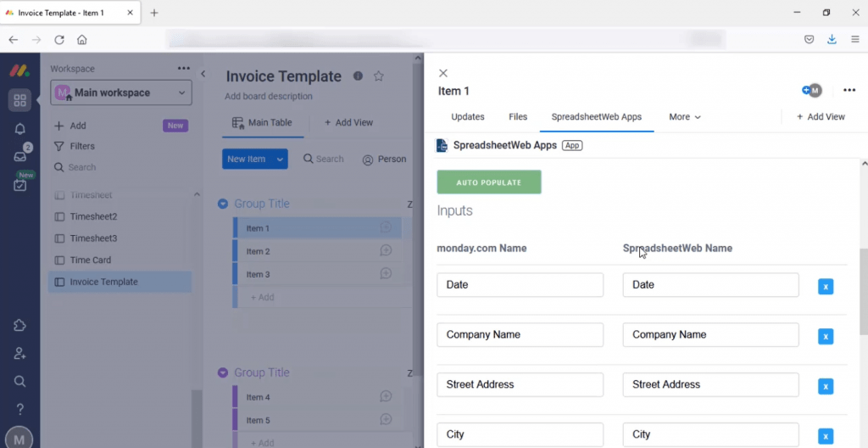Image resolution: width=868 pixels, height=448 pixels.
Task: Open the workspaces grid icon in sidebar
Action: [20, 100]
